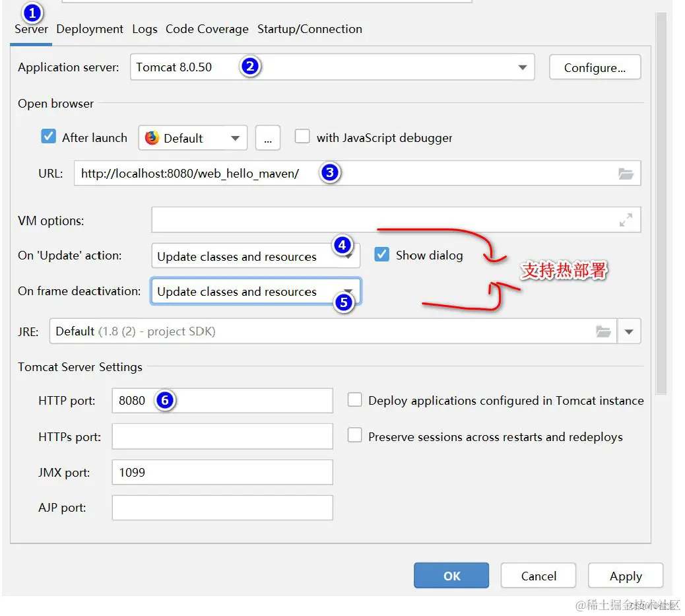Click the dialog's vertical scrollbar

coord(661,203)
